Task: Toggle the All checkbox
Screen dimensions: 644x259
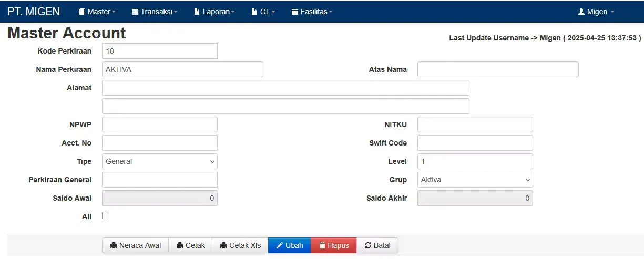Action: coord(106,215)
